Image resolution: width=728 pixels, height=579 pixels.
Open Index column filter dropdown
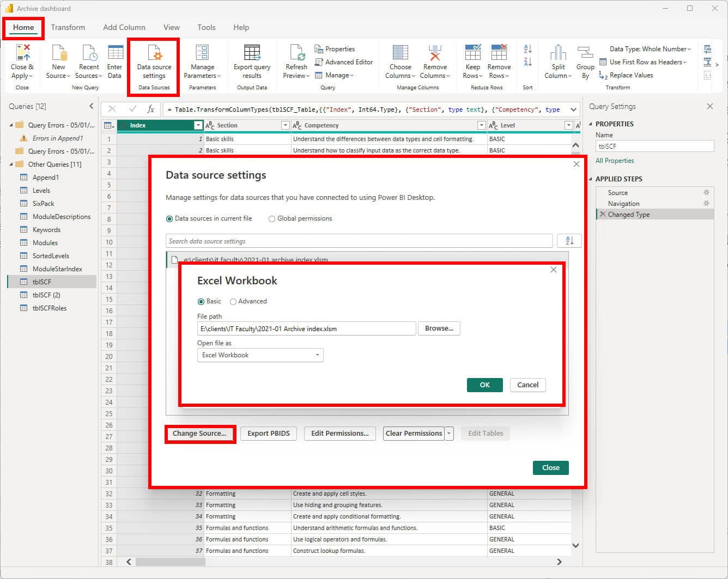pyautogui.click(x=198, y=125)
